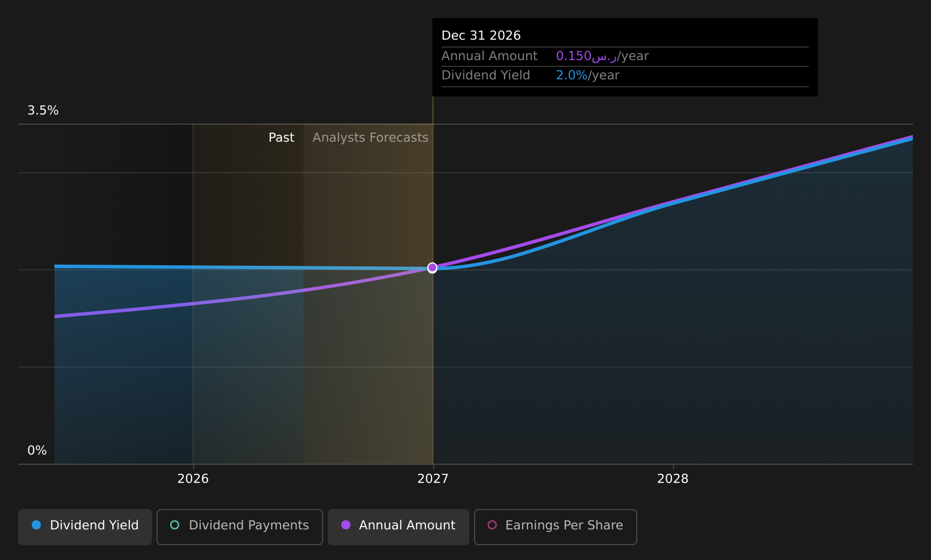Click the 'Past' region label
931x560 pixels.
281,138
